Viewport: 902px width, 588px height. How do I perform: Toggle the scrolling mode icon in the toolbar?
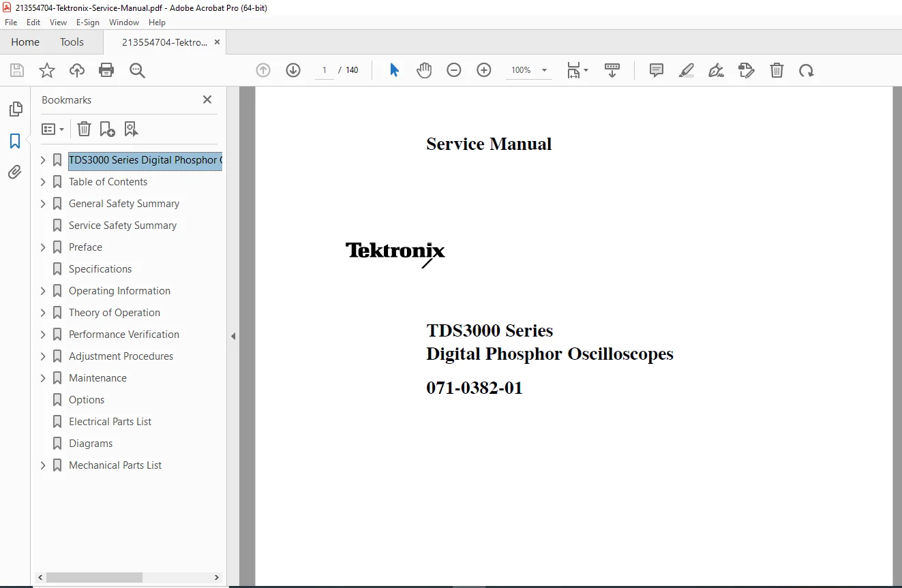[x=612, y=70]
